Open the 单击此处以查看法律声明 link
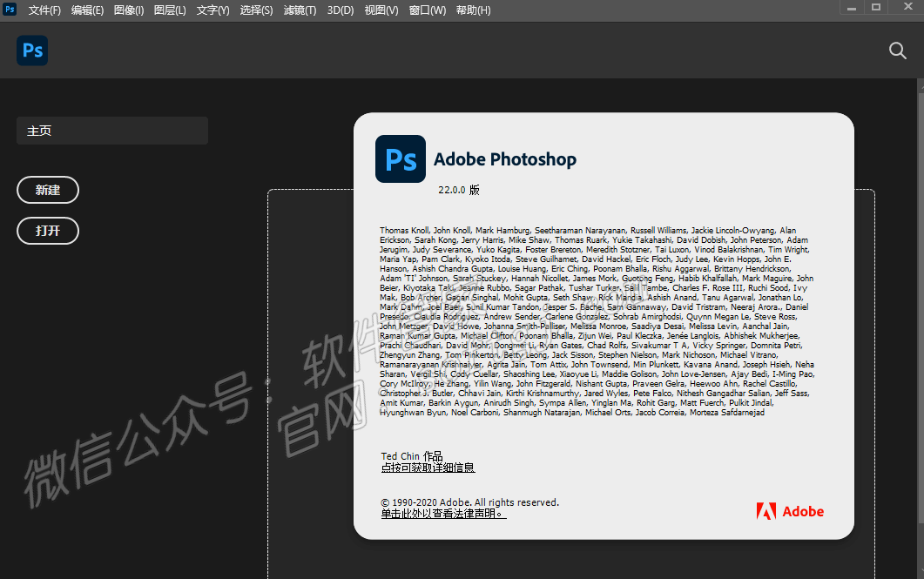 point(443,514)
